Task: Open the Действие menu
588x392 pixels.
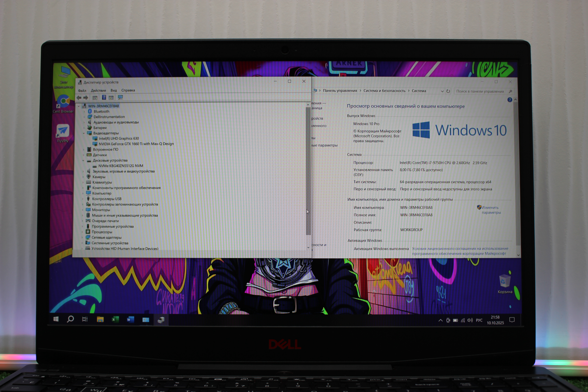Action: pyautogui.click(x=98, y=91)
